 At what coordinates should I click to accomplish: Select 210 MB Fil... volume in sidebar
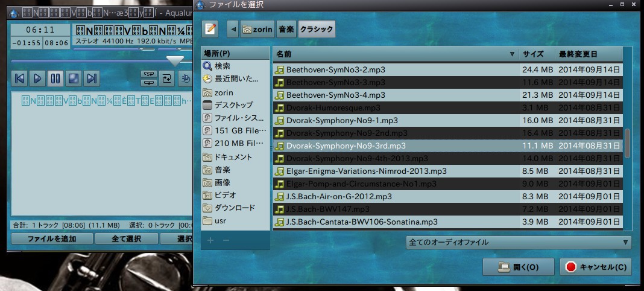pos(235,144)
